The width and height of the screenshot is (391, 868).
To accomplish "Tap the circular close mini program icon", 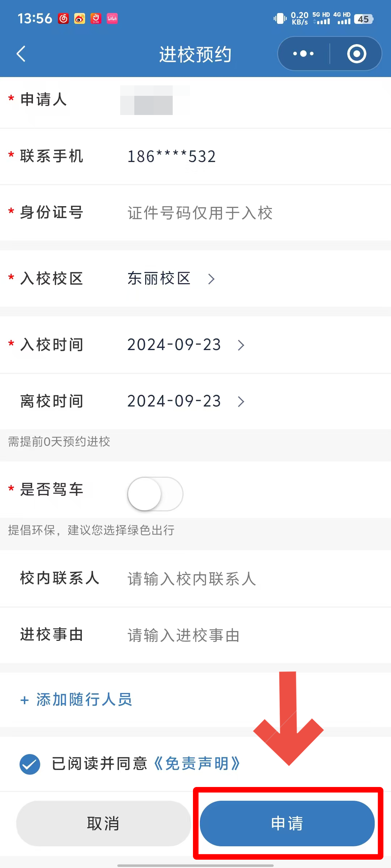I will click(x=357, y=54).
